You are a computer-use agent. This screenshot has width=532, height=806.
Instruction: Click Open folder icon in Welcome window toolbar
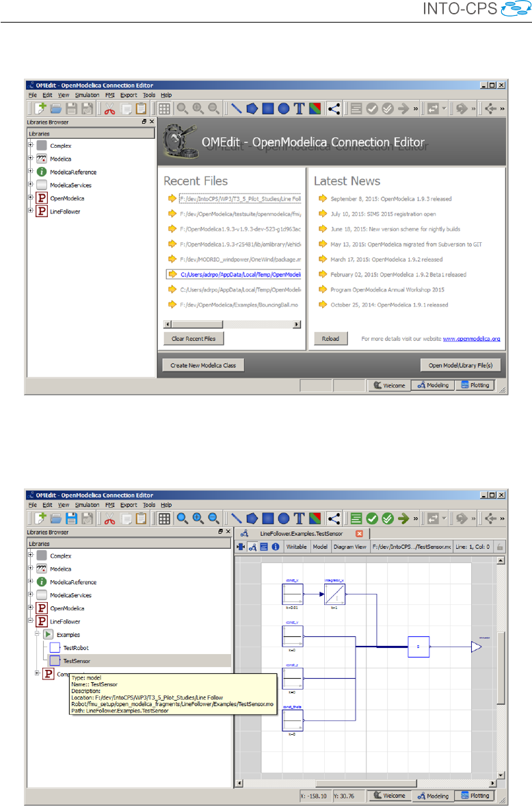56,109
